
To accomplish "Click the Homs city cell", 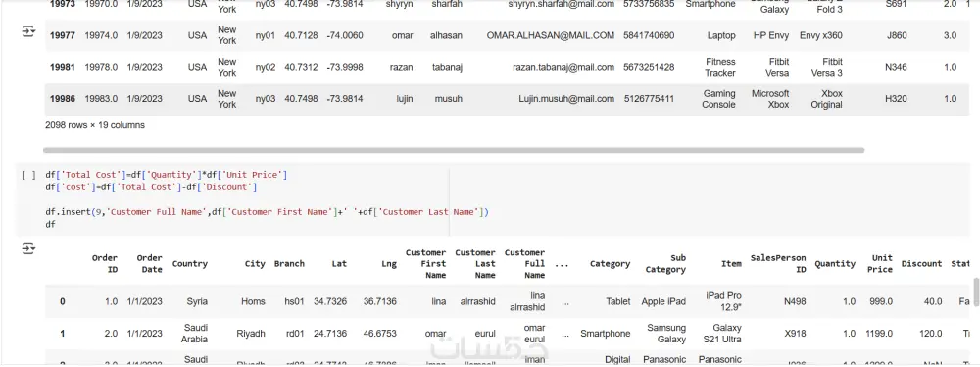I will click(253, 301).
